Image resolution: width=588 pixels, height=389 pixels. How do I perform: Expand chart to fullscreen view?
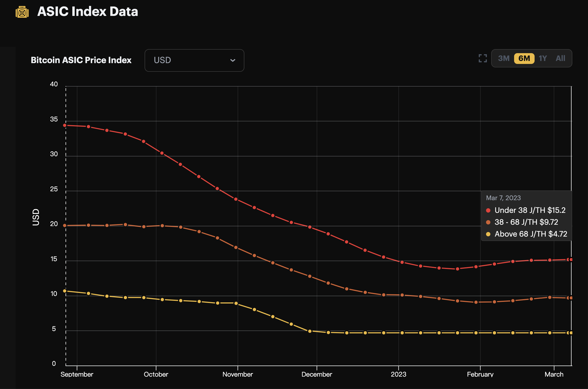coord(483,58)
